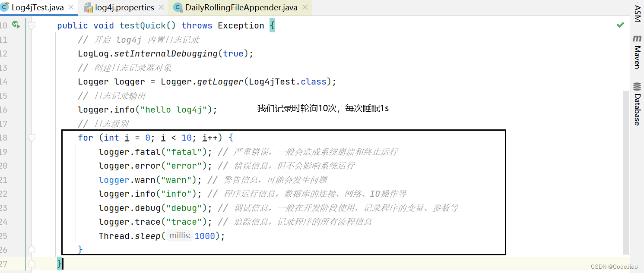Screen dimensions: 644x273
Task: Switch to the log4j.properties tab
Action: [124, 7]
